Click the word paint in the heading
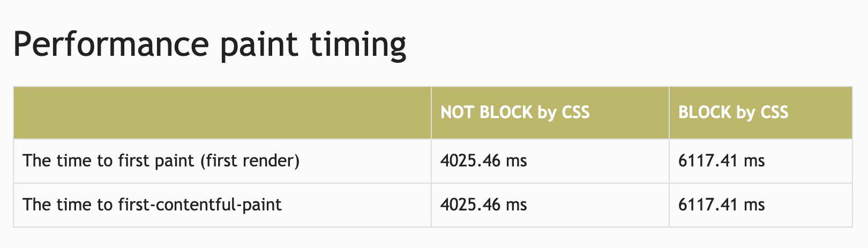The height and width of the screenshot is (248, 868). tap(259, 46)
